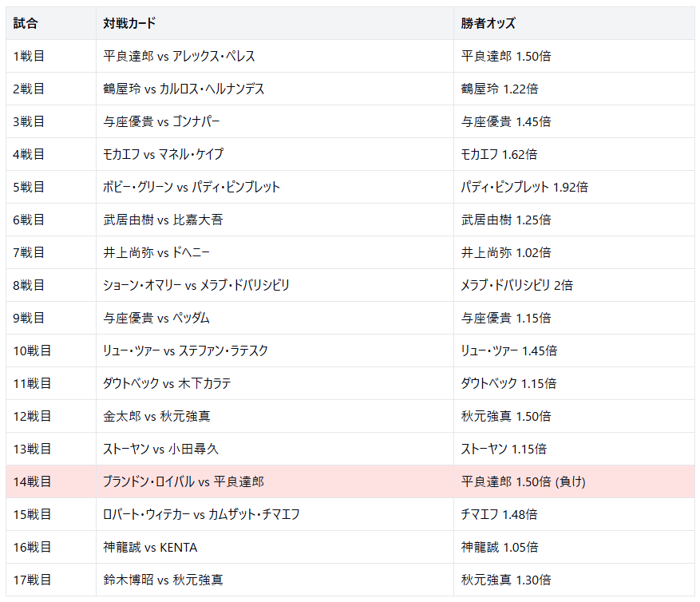Click the 10戦目 row label

point(32,351)
